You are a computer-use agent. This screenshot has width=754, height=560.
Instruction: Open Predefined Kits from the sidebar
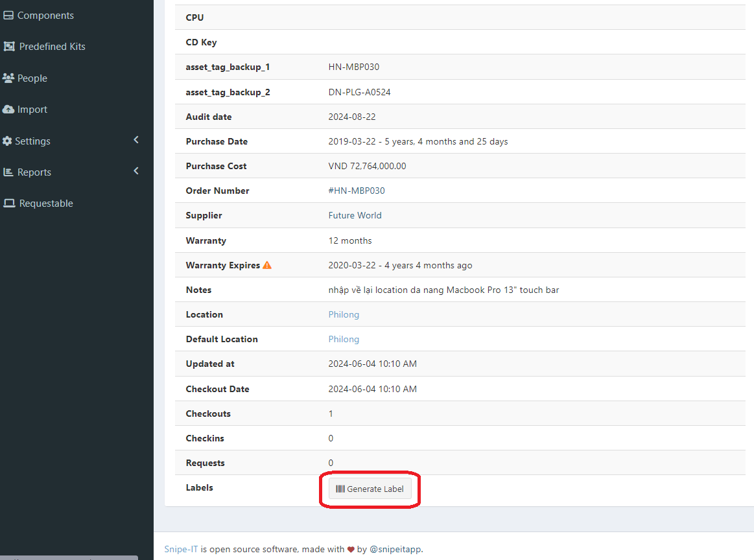pos(52,47)
